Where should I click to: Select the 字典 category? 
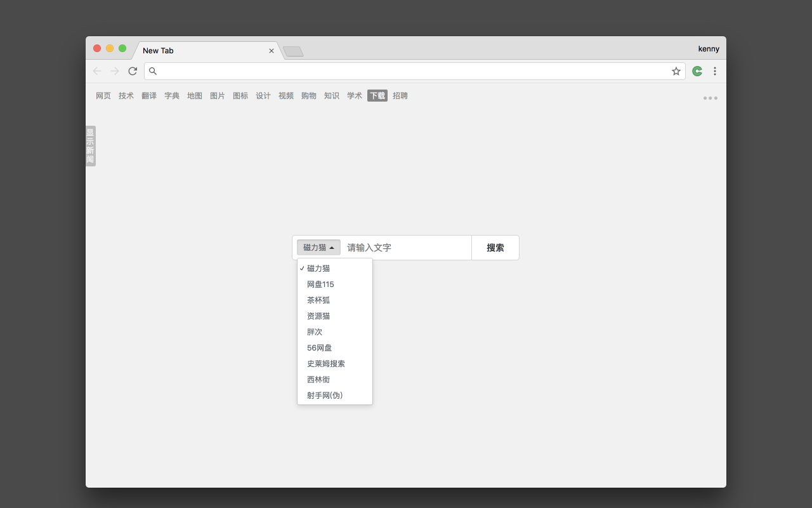[x=172, y=96]
